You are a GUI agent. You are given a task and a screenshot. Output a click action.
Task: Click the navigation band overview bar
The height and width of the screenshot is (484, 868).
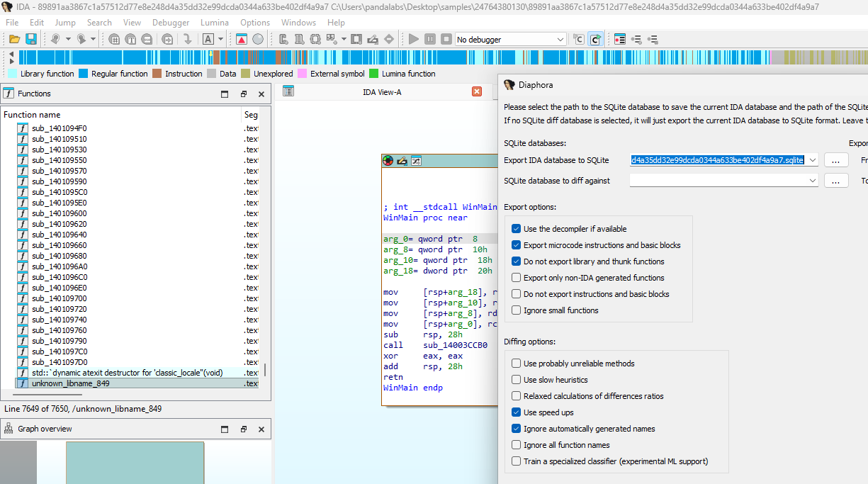pyautogui.click(x=425, y=58)
